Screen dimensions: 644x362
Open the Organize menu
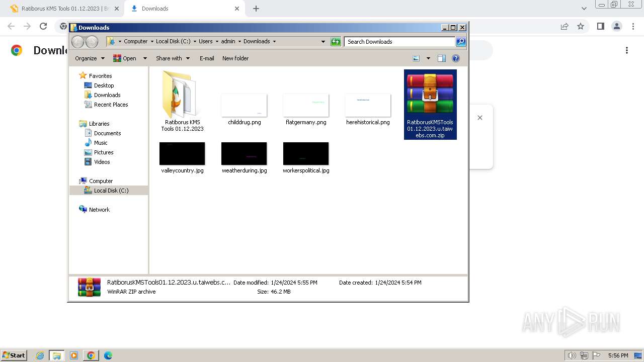[x=90, y=58]
